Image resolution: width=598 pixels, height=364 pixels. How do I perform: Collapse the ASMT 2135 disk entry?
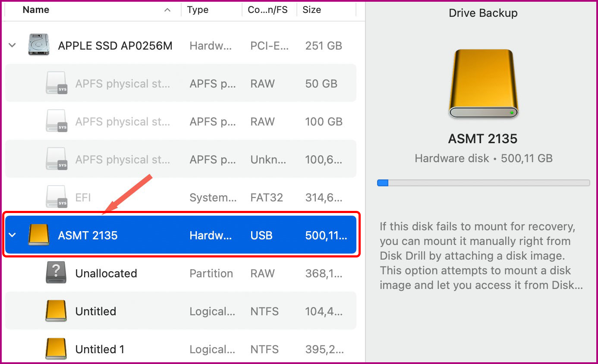[12, 235]
